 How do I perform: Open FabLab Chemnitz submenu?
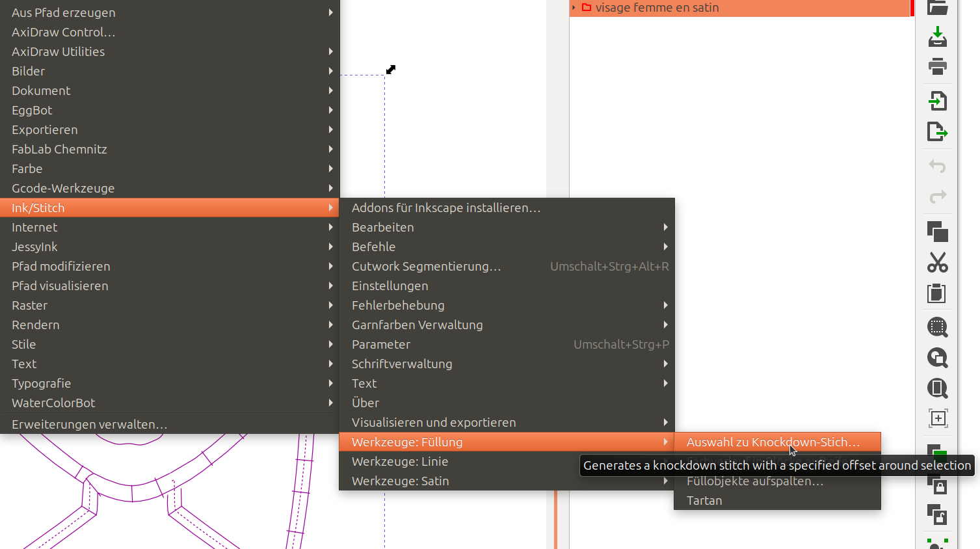point(170,149)
